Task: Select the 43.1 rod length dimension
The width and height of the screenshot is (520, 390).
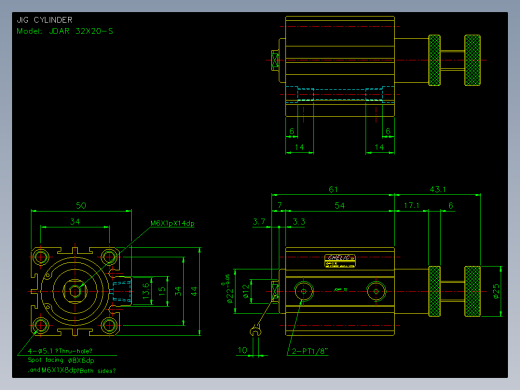Action: (438, 189)
